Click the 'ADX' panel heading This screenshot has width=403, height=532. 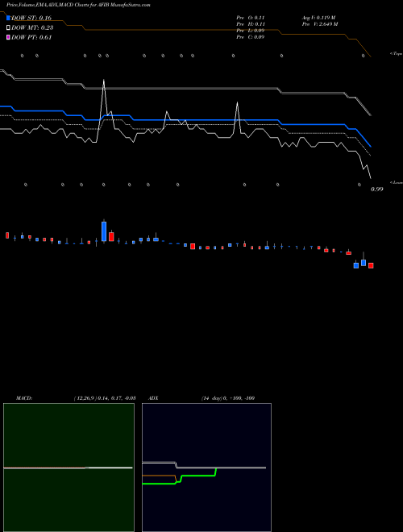pos(153,398)
